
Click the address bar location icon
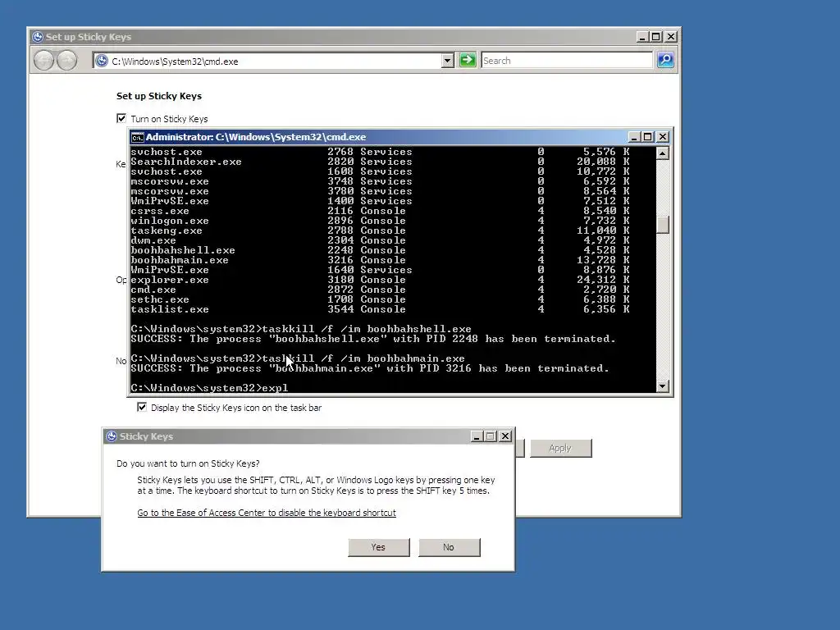102,61
